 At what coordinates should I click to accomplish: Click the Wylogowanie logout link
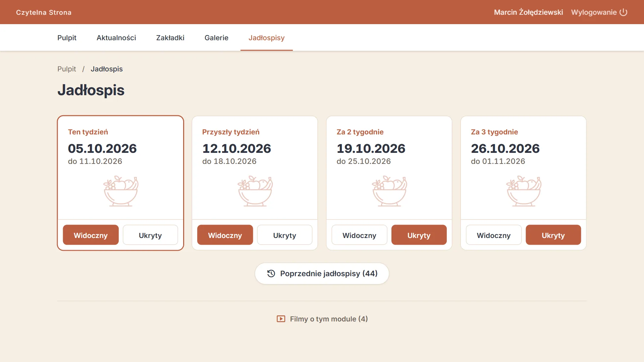pos(599,12)
